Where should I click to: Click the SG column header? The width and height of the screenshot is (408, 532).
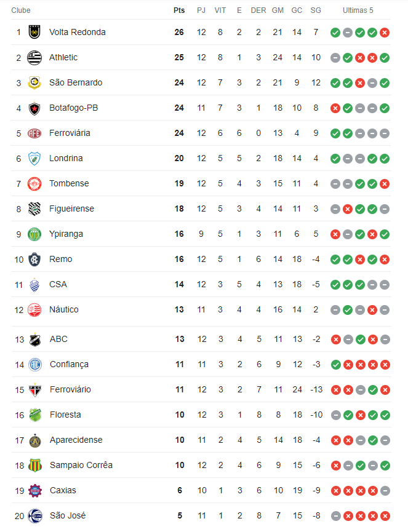(x=316, y=10)
